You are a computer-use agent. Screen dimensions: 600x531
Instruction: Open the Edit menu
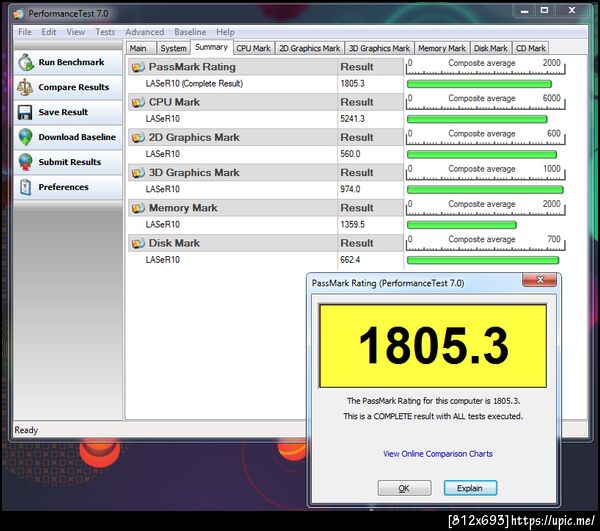tap(49, 32)
